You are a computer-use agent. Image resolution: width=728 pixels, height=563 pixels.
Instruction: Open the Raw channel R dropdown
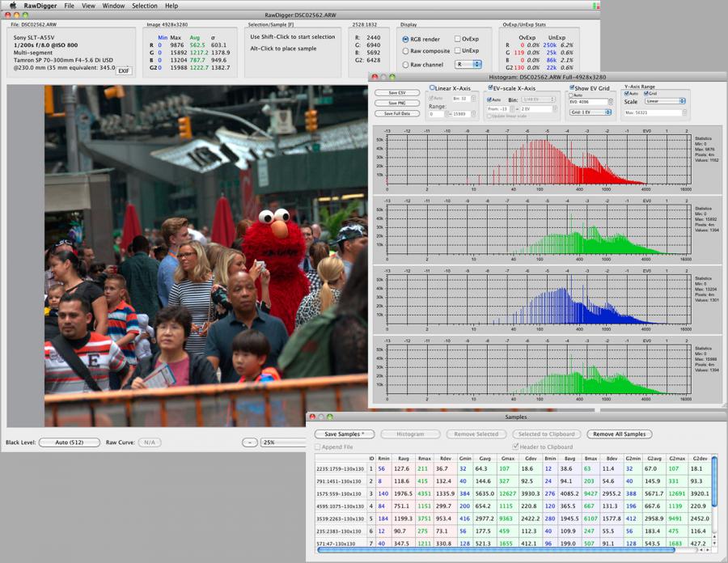[469, 65]
